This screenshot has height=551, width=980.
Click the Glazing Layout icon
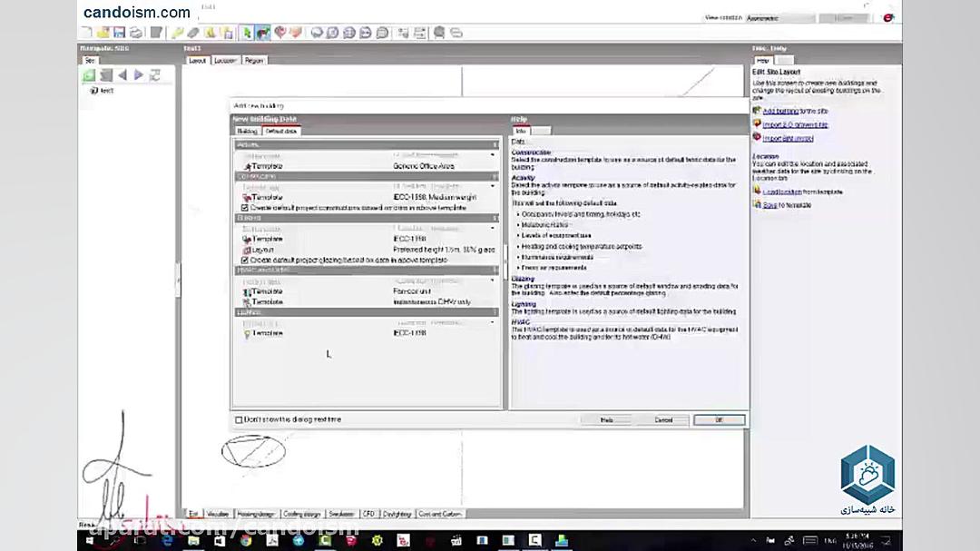point(247,250)
